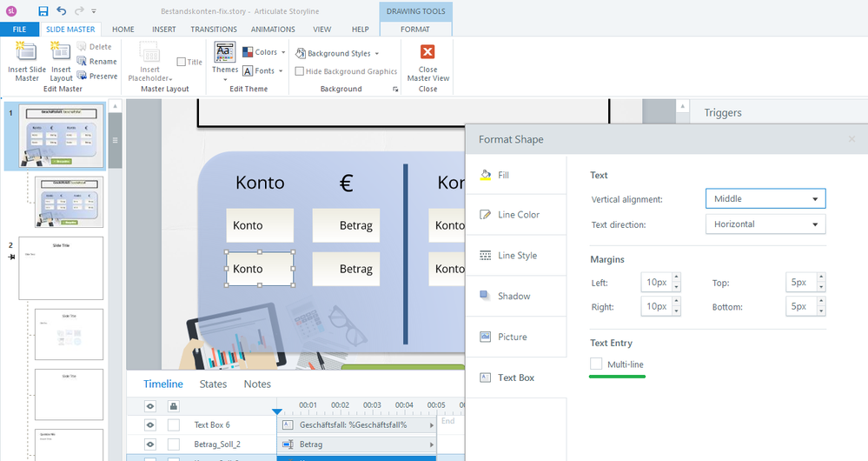868x461 pixels.
Task: Click Rename in Edit Master group
Action: pyautogui.click(x=96, y=62)
